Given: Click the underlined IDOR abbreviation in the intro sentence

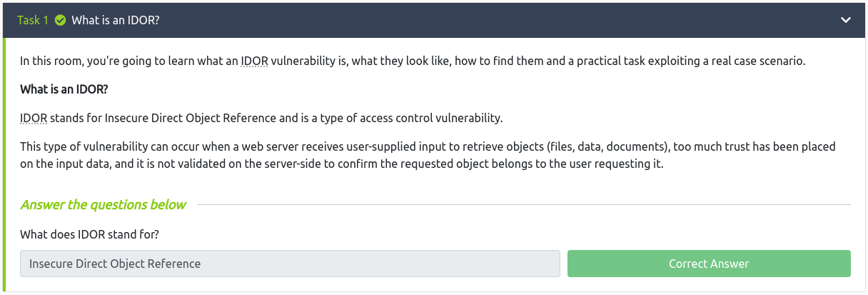Looking at the screenshot, I should (254, 61).
